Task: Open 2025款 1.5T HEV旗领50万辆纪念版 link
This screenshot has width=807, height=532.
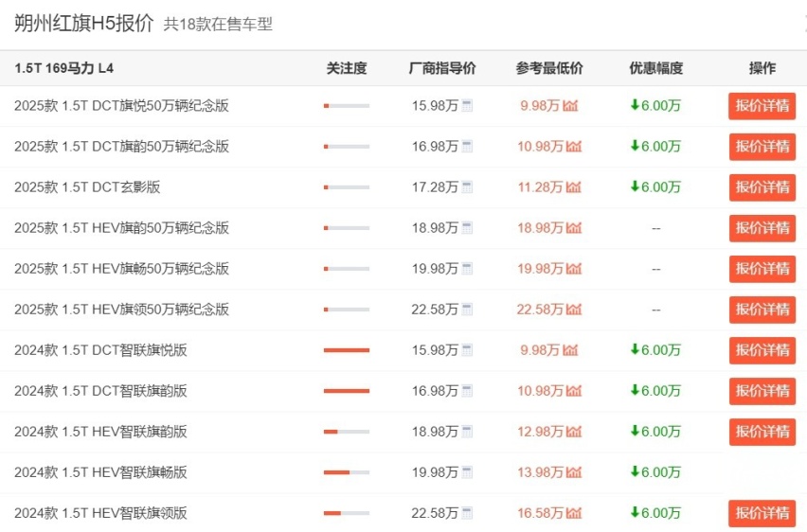Action: pos(121,310)
